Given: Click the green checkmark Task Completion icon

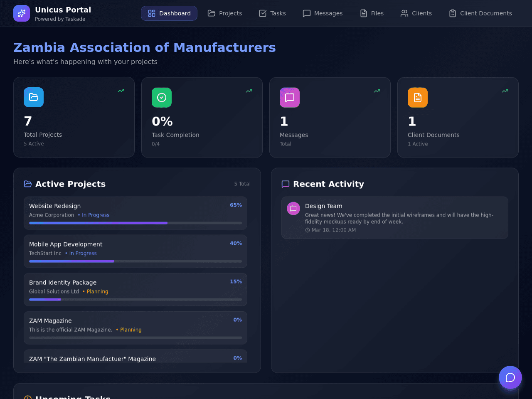Looking at the screenshot, I should (x=162, y=98).
